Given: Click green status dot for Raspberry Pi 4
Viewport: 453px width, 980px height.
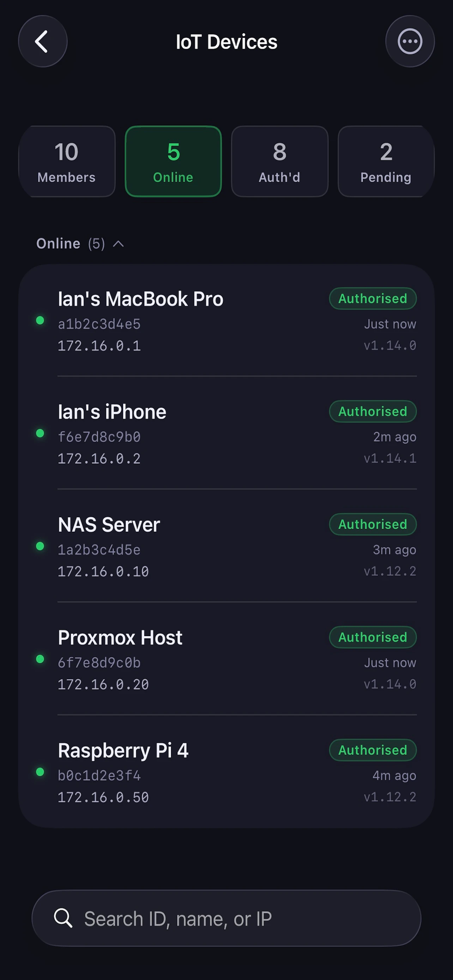Looking at the screenshot, I should [40, 772].
